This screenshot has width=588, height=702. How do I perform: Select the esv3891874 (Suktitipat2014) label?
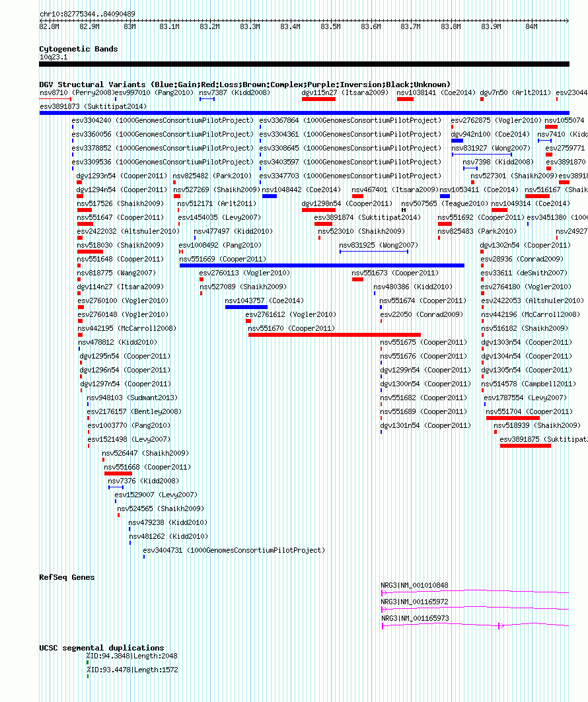368,217
